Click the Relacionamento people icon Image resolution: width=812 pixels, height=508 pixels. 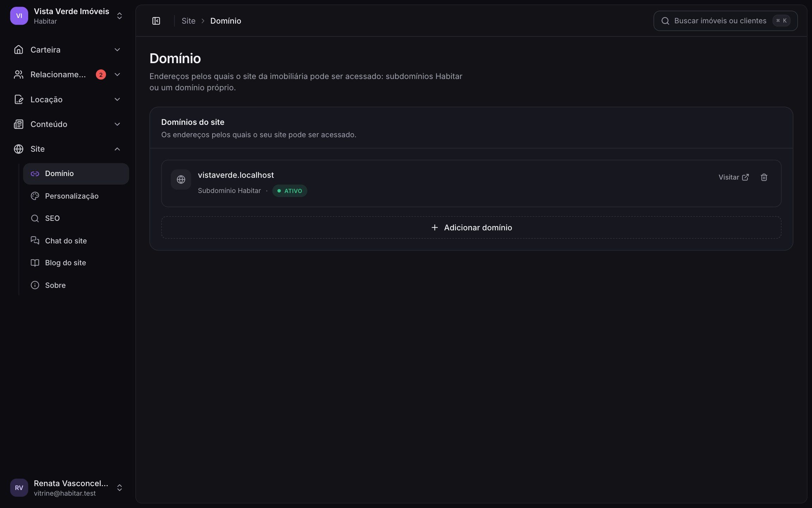(19, 74)
